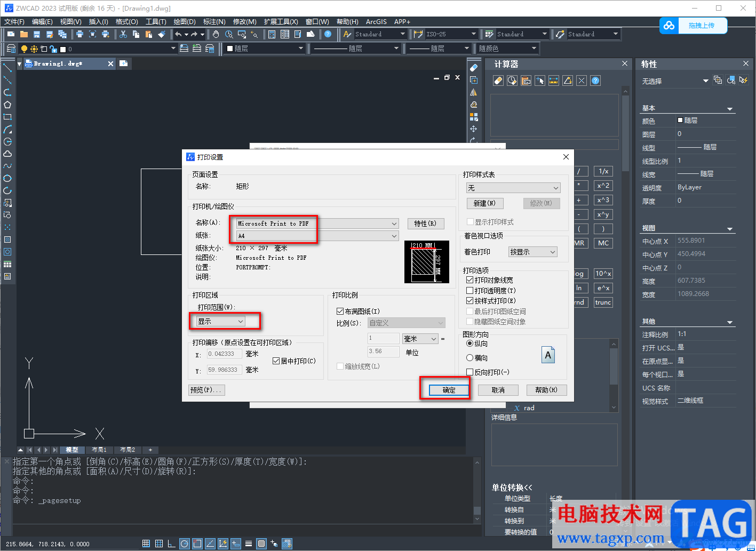The height and width of the screenshot is (551, 756).
Task: Open the 绘图(D) menu
Action: click(185, 22)
